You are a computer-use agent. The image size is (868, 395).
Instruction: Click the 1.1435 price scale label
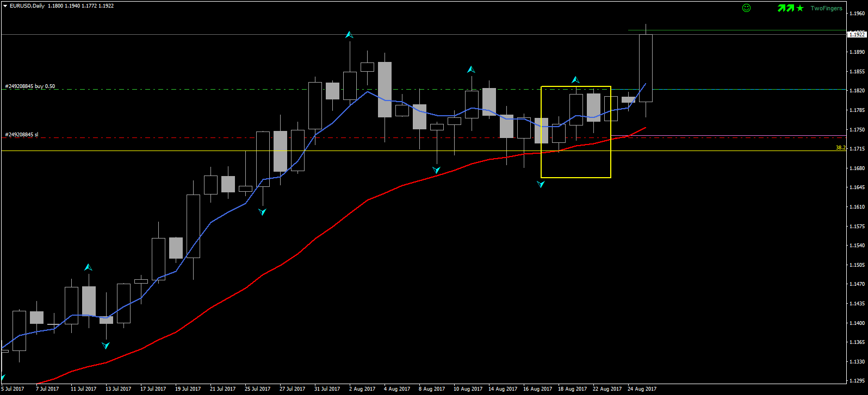(857, 304)
